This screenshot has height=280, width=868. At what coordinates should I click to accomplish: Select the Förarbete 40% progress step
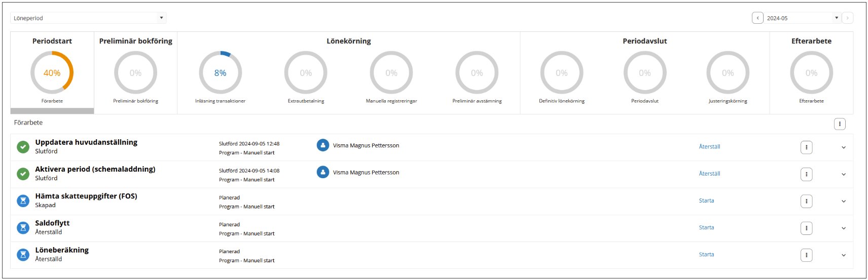52,73
